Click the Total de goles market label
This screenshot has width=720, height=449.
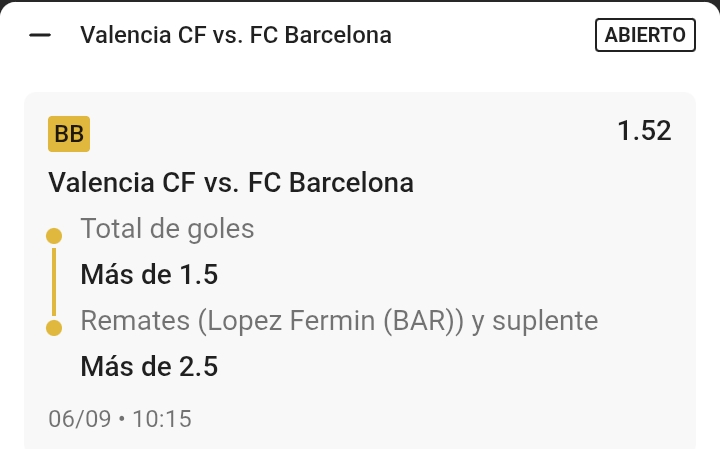click(x=167, y=229)
